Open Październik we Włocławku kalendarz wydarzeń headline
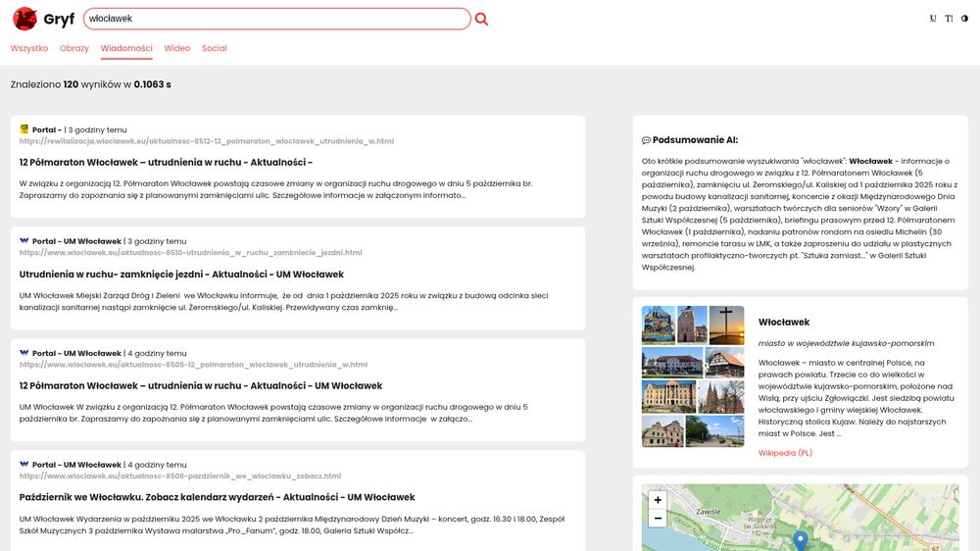 coord(217,497)
